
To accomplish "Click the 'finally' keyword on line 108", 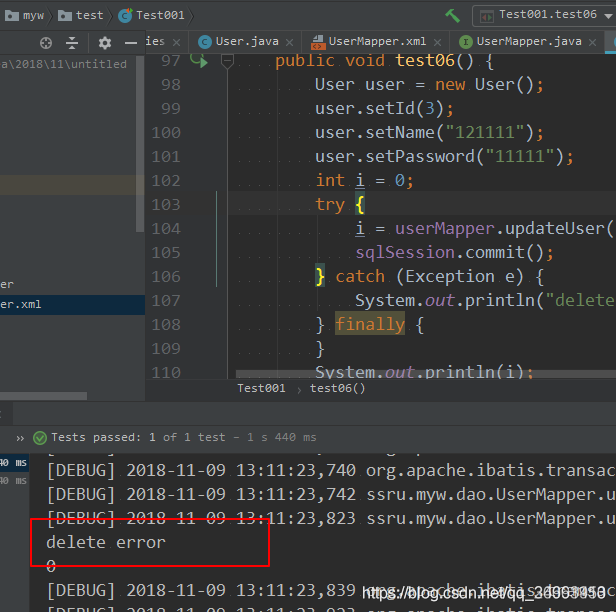I will tap(370, 324).
